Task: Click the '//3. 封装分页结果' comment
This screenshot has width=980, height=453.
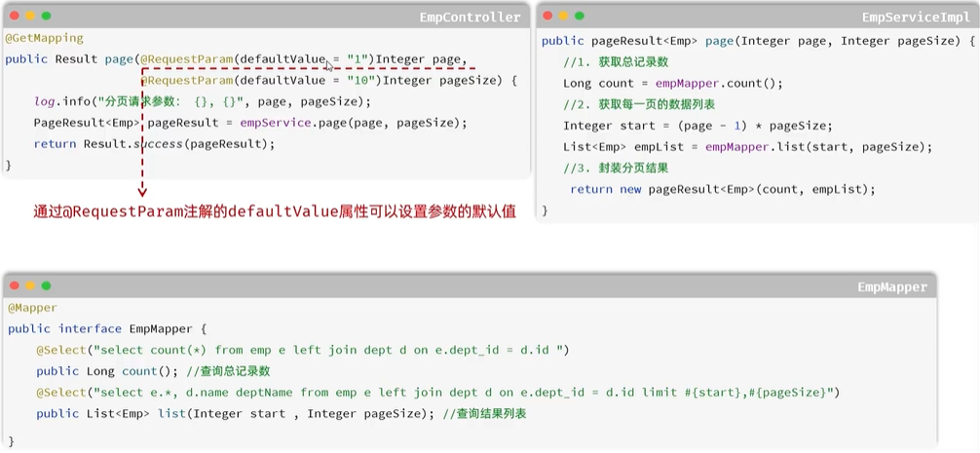Action: click(616, 169)
